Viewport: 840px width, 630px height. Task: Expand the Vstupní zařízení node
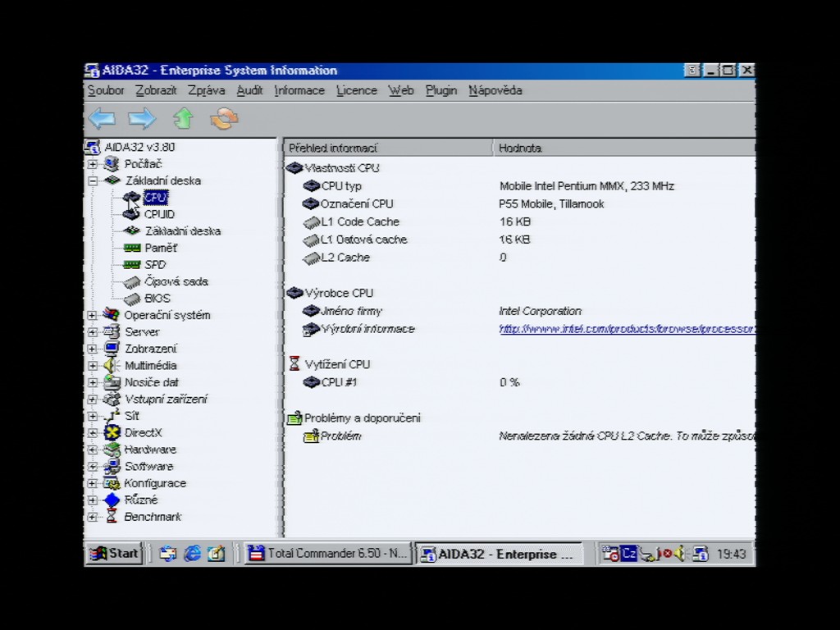[93, 399]
